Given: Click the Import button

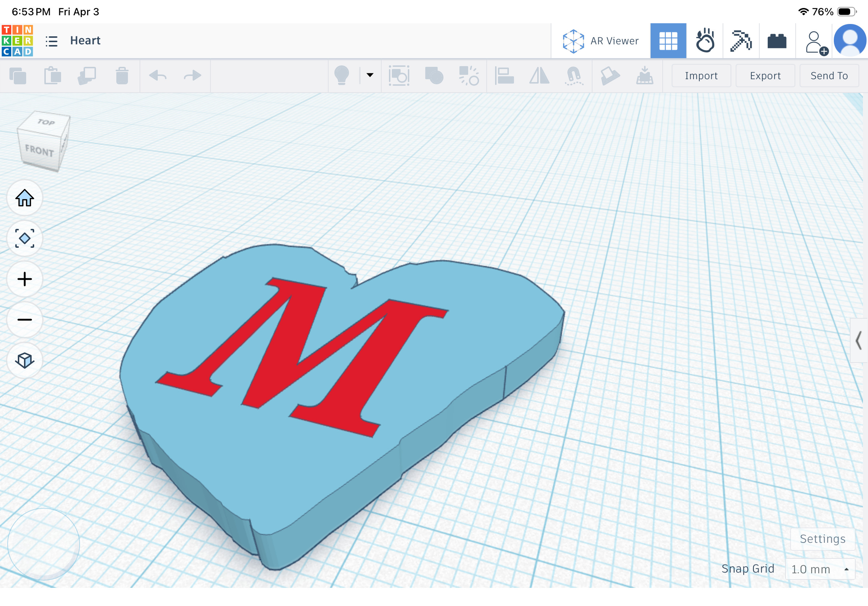Looking at the screenshot, I should coord(701,76).
